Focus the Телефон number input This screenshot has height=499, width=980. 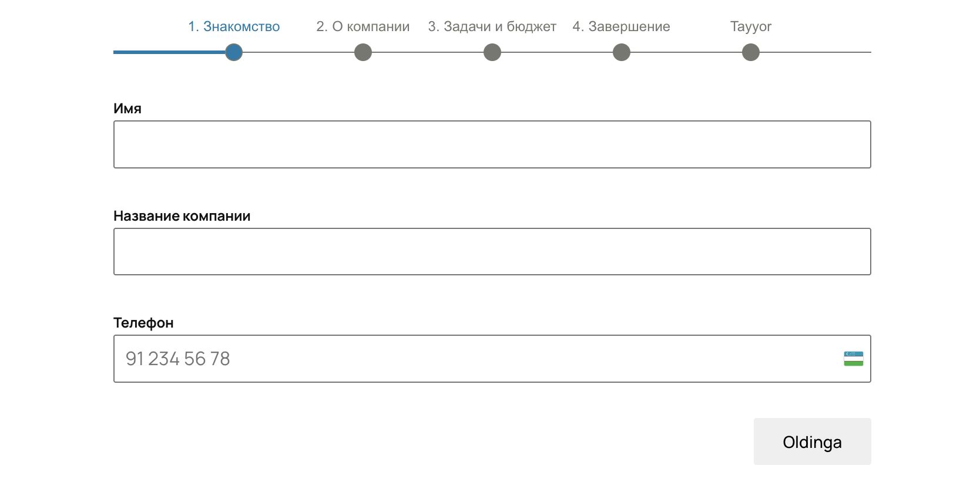pos(470,359)
